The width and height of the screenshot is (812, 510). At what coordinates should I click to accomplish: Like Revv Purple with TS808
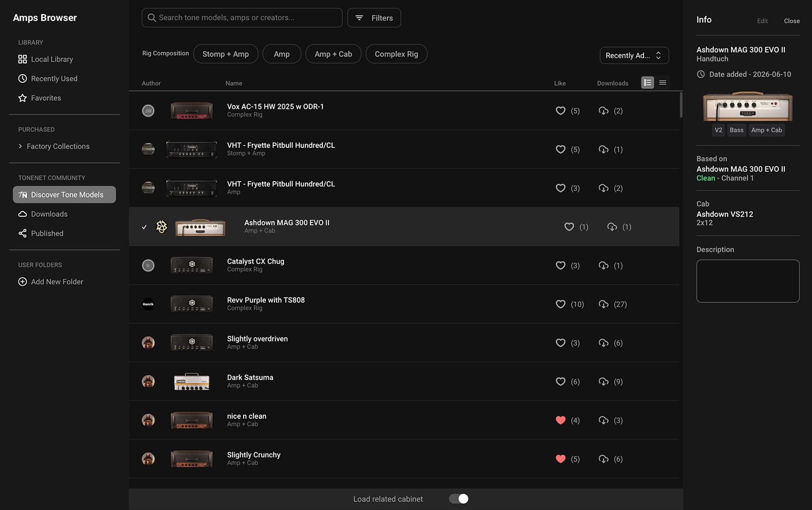click(x=560, y=304)
